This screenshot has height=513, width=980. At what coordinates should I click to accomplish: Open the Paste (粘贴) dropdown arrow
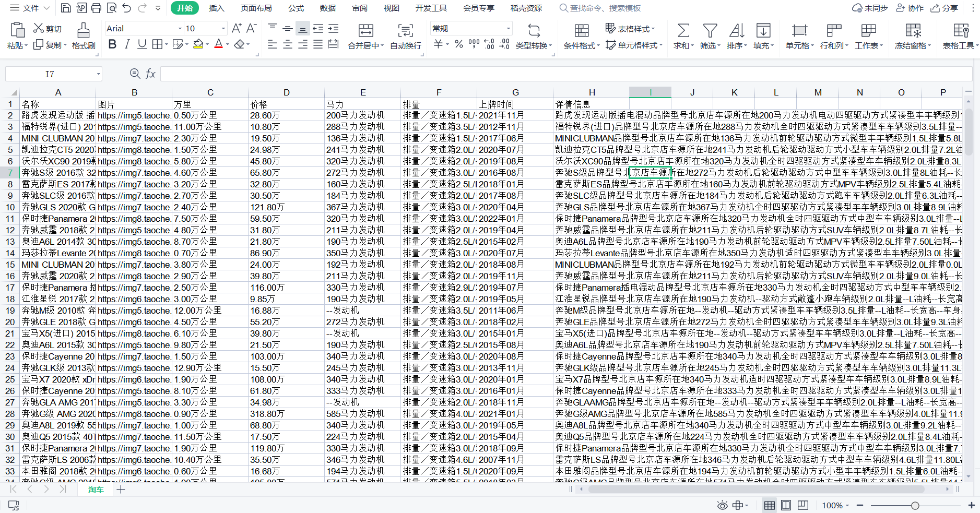[x=25, y=46]
